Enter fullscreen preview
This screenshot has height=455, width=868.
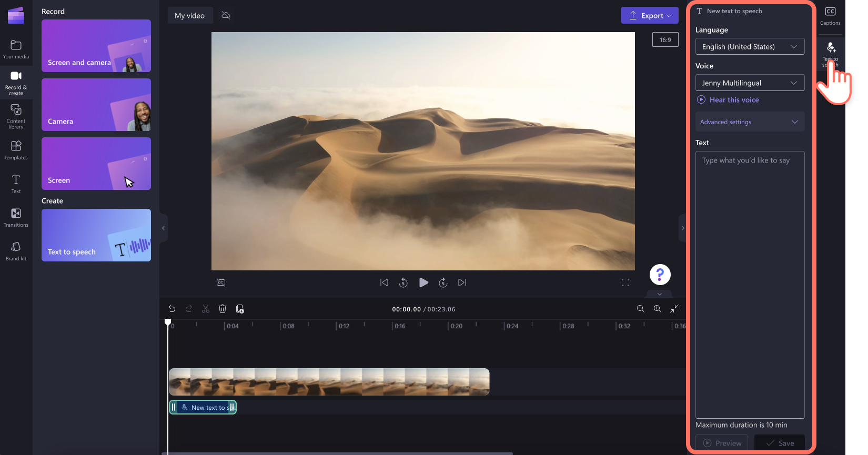tap(625, 282)
